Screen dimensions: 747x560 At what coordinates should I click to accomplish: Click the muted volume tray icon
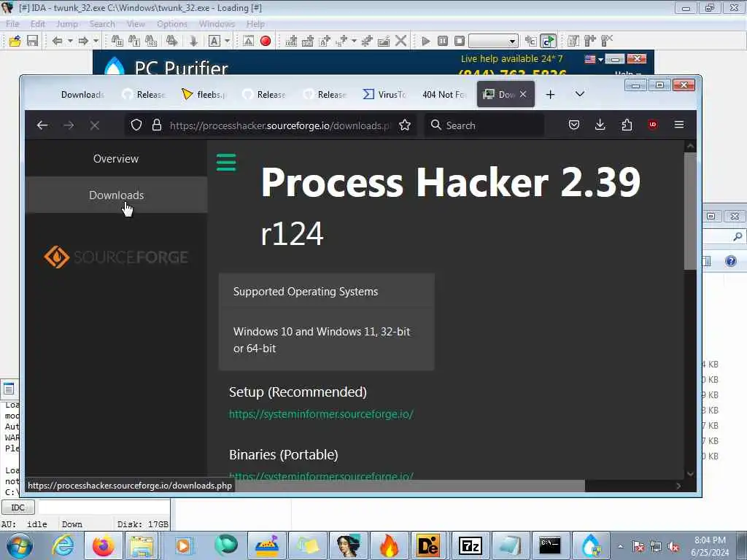(x=673, y=547)
